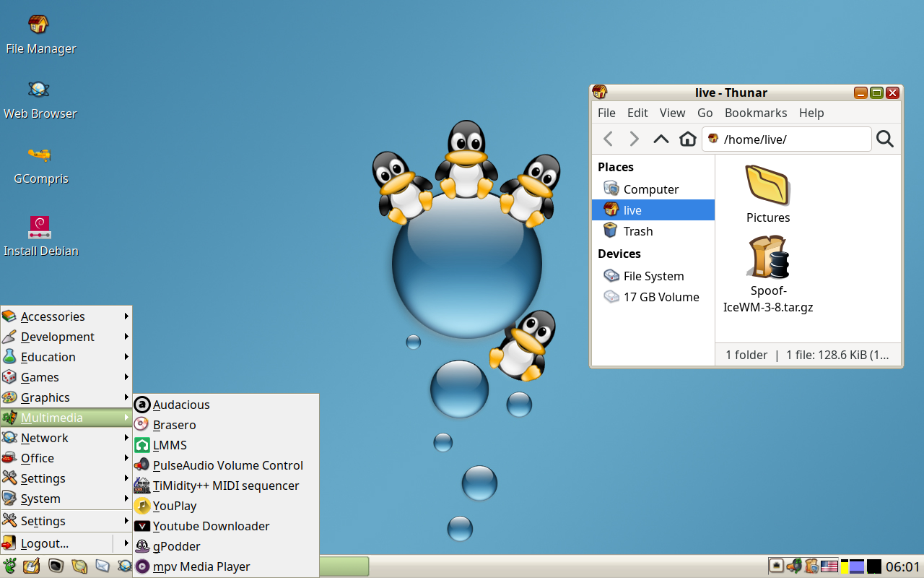Click the 06:01 taskbar clock
Screen dimensions: 924x578
[x=903, y=567]
